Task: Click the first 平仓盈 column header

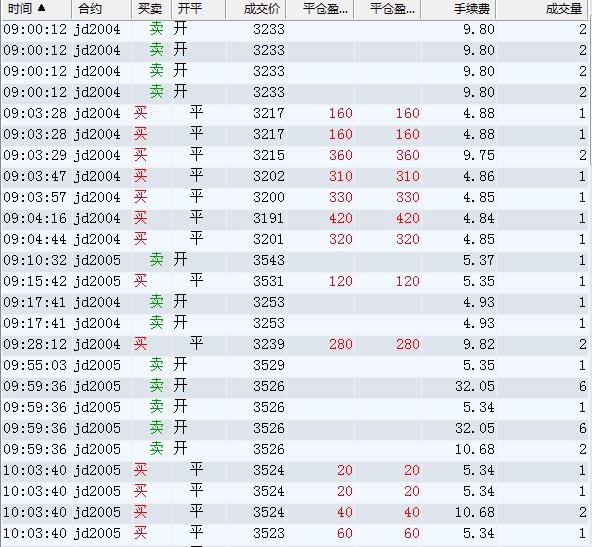Action: tap(320, 9)
